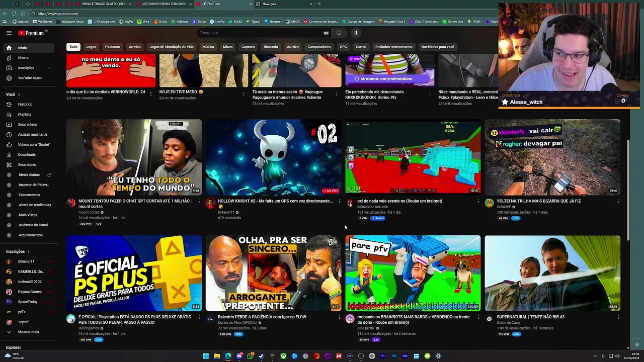Screen dimensions: 644x362
Task: Select the Tudo filter chip
Action: click(73, 47)
